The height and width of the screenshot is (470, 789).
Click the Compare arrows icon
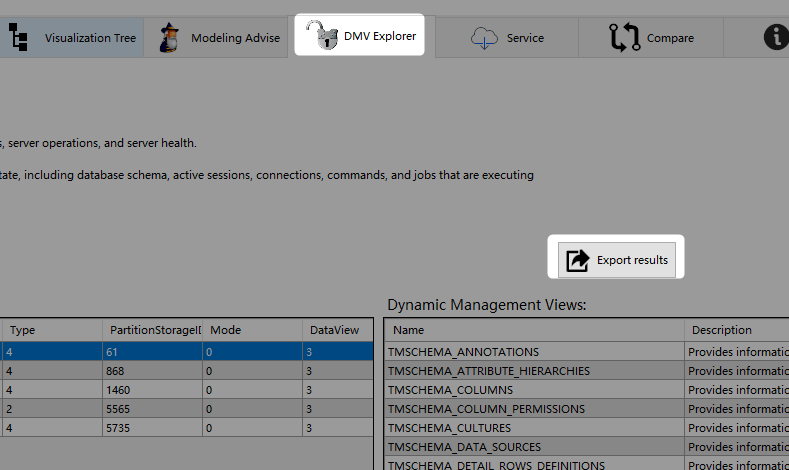click(x=624, y=38)
